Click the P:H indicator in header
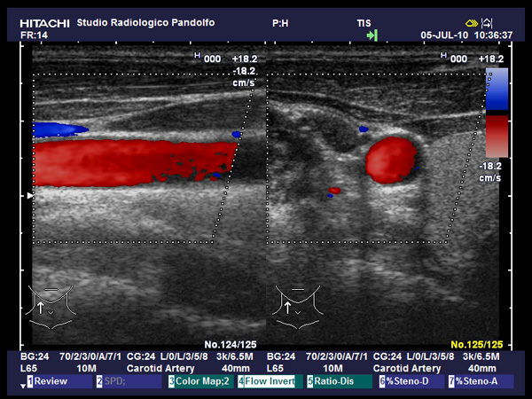This screenshot has width=532, height=399. coord(280,23)
